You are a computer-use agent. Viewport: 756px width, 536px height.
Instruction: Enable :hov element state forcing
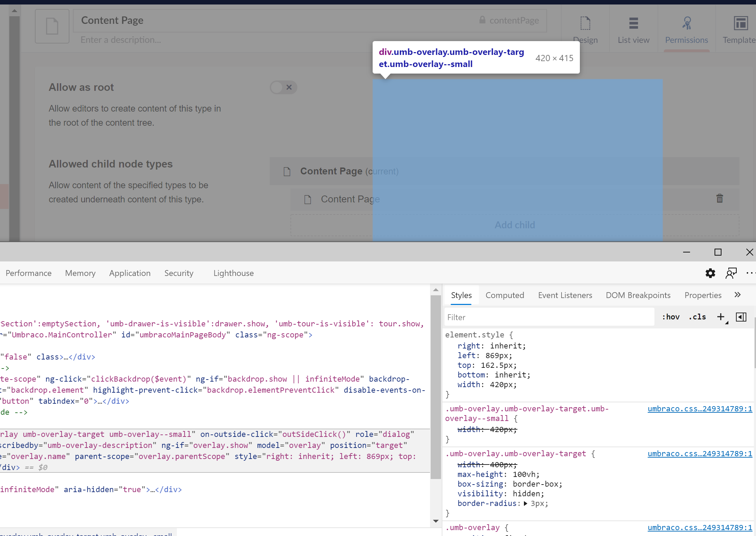click(x=671, y=317)
